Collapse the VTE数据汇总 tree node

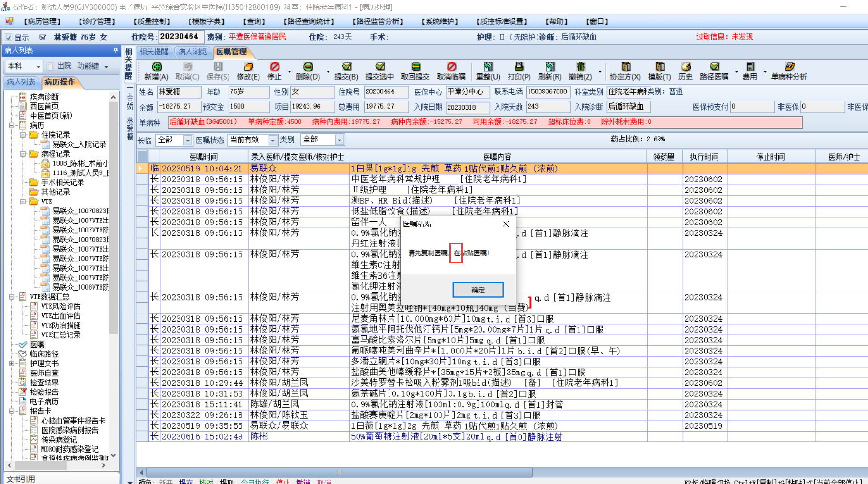click(11, 297)
